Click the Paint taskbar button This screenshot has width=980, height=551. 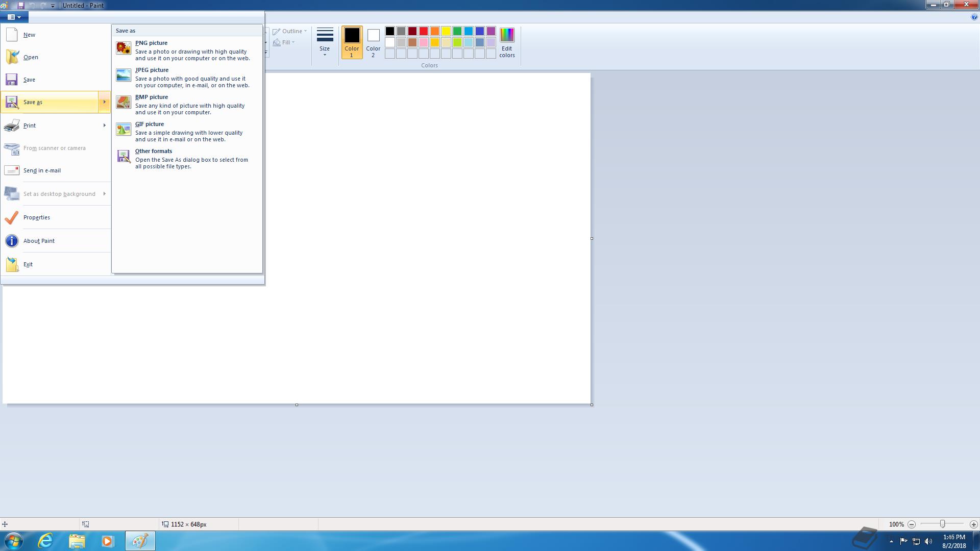point(140,541)
